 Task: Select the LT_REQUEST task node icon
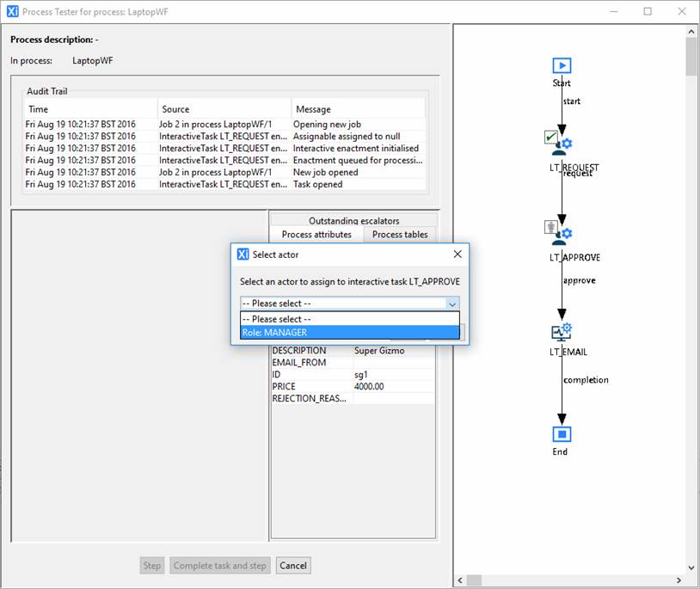(x=561, y=143)
